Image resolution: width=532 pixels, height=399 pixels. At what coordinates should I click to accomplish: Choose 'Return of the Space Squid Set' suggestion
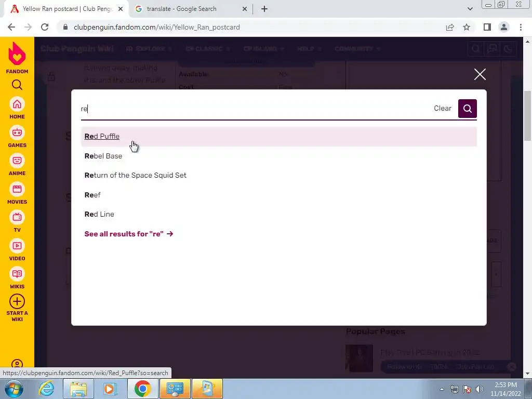pyautogui.click(x=279, y=176)
